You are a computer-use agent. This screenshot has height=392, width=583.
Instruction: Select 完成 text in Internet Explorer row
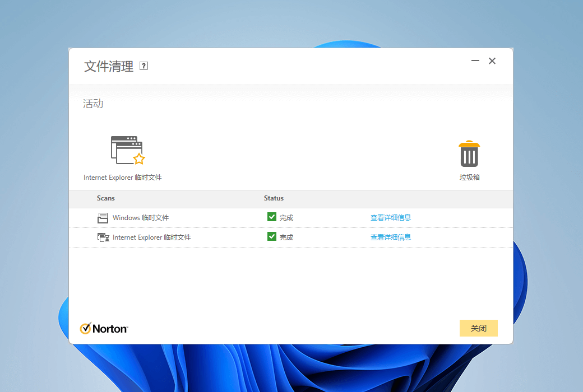(286, 237)
